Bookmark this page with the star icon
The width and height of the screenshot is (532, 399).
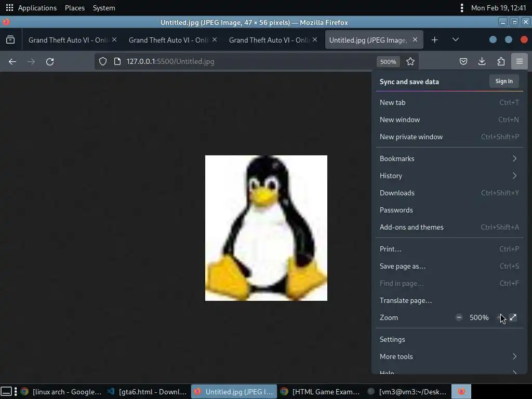410,61
